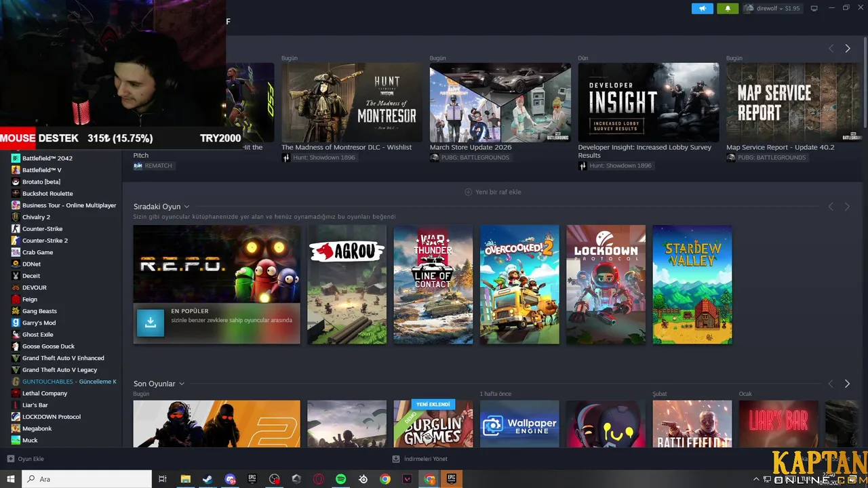Open the Steam announcements megaphone button
This screenshot has height=488, width=868.
coord(702,8)
